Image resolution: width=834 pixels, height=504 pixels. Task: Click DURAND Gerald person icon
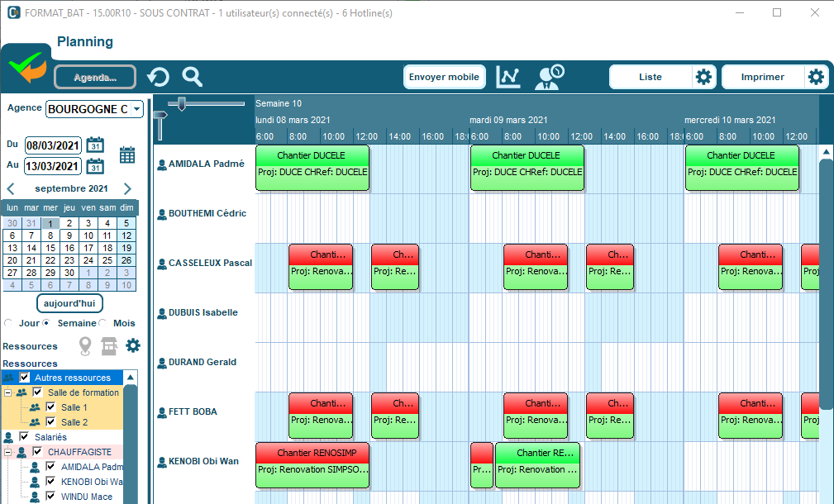click(162, 363)
